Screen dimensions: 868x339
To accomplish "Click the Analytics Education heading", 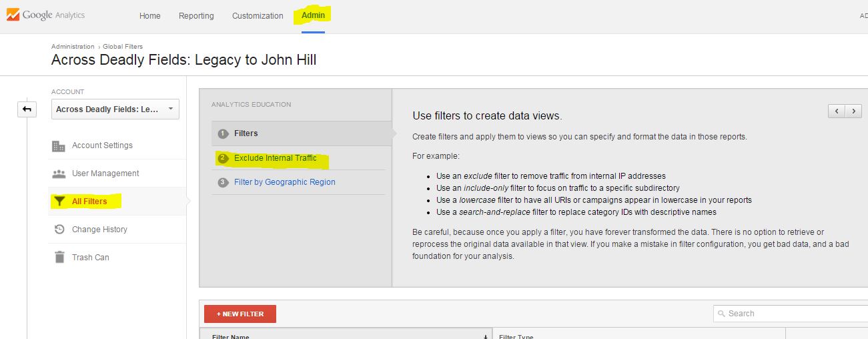I will click(252, 105).
